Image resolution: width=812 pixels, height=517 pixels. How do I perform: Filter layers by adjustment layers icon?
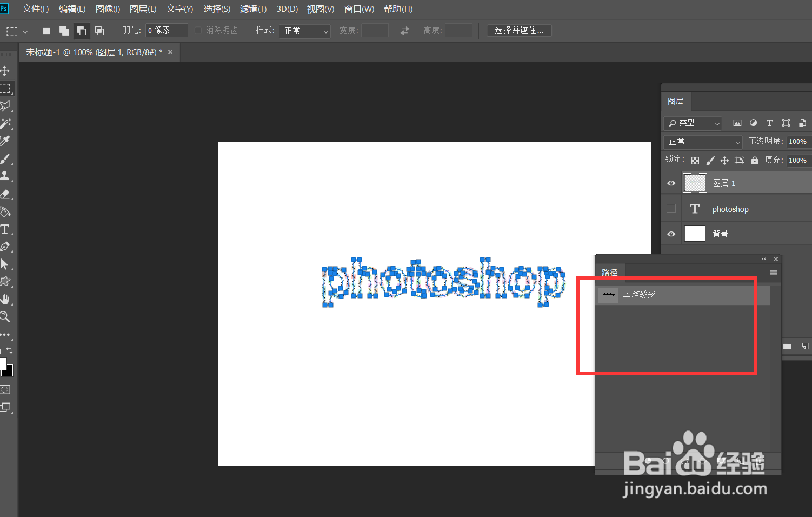click(754, 123)
